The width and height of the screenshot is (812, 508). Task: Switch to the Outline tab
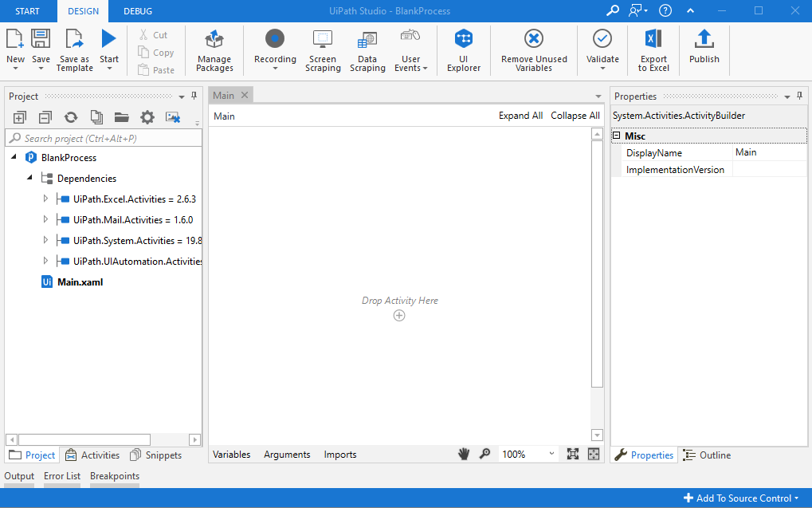tap(707, 455)
